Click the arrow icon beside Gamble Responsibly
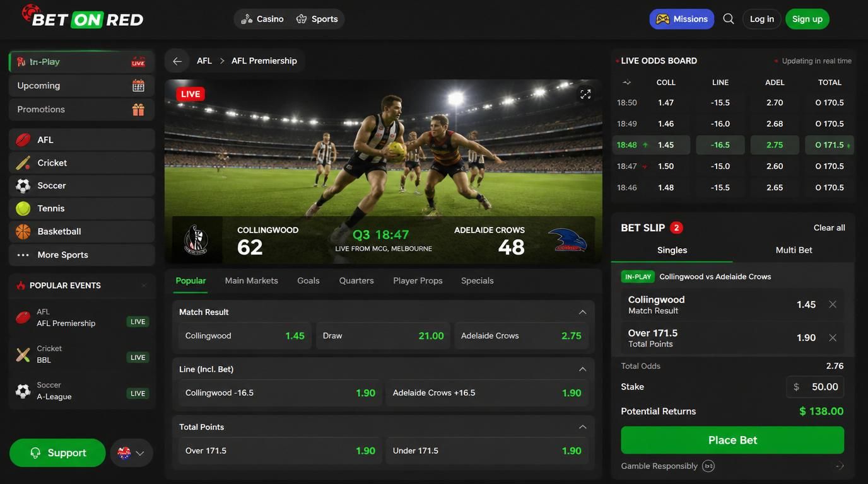This screenshot has height=484, width=868. coord(840,466)
